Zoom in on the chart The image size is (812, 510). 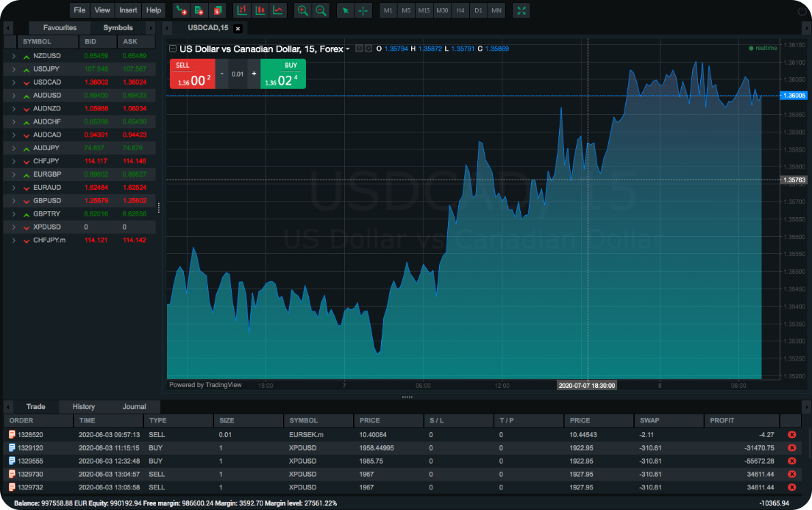point(303,10)
